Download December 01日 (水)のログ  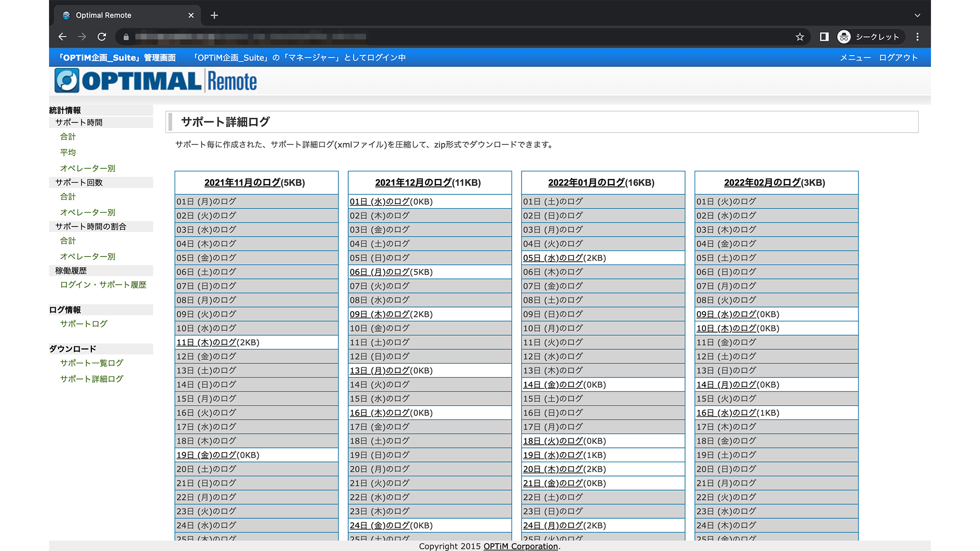(x=380, y=202)
